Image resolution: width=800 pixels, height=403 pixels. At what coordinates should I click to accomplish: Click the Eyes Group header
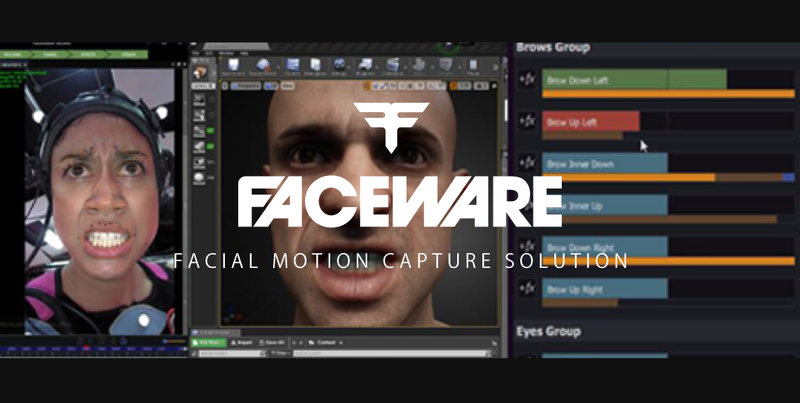[x=548, y=332]
